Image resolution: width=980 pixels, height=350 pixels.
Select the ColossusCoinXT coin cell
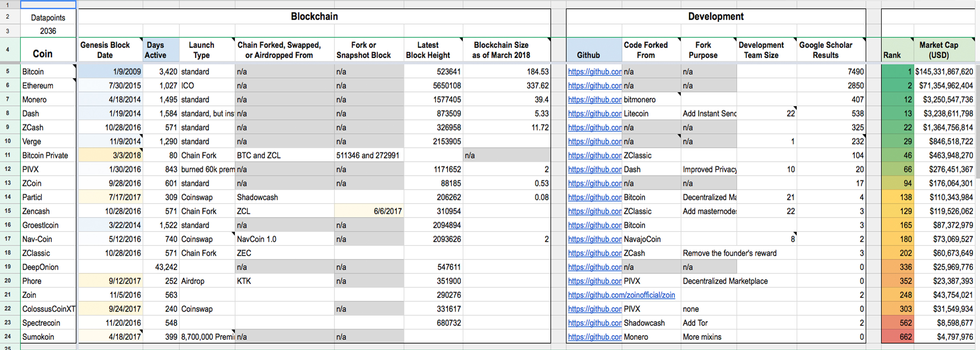(x=48, y=309)
